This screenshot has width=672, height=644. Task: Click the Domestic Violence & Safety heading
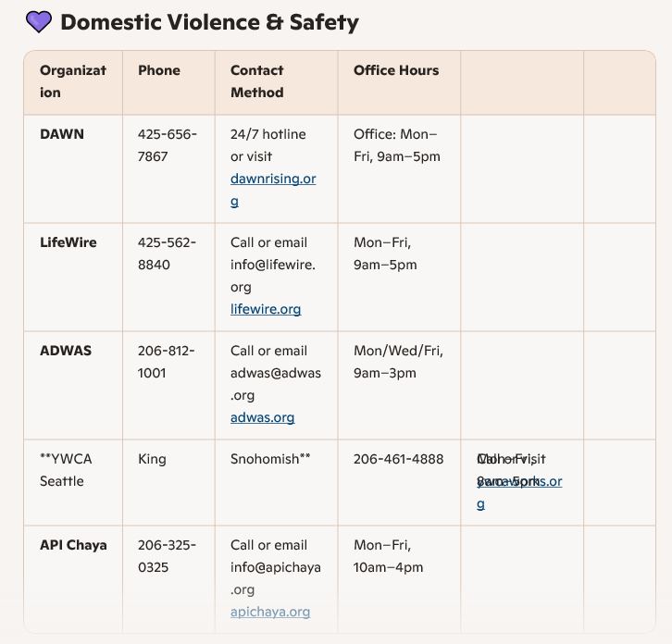209,22
